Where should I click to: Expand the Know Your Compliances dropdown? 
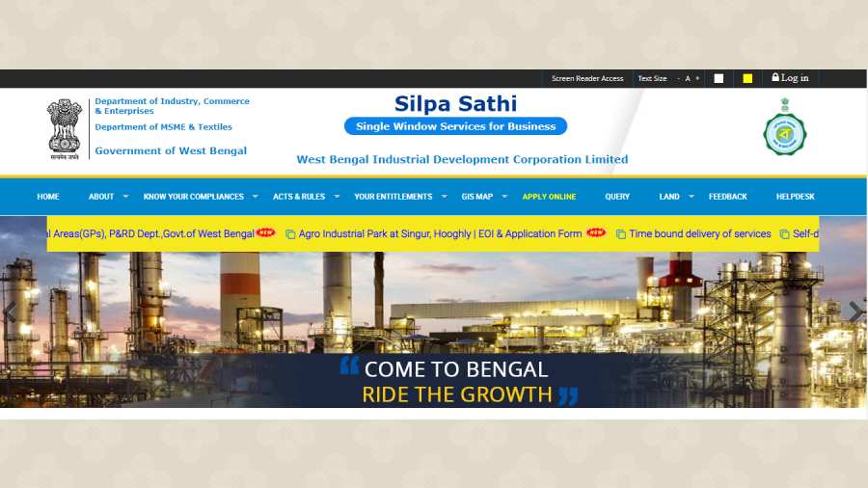[256, 197]
